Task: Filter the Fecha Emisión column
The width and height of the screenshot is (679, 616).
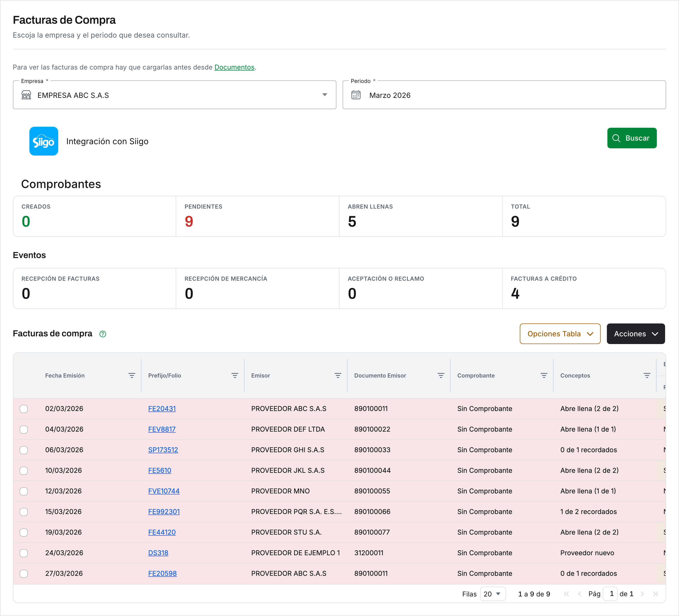Action: (132, 375)
